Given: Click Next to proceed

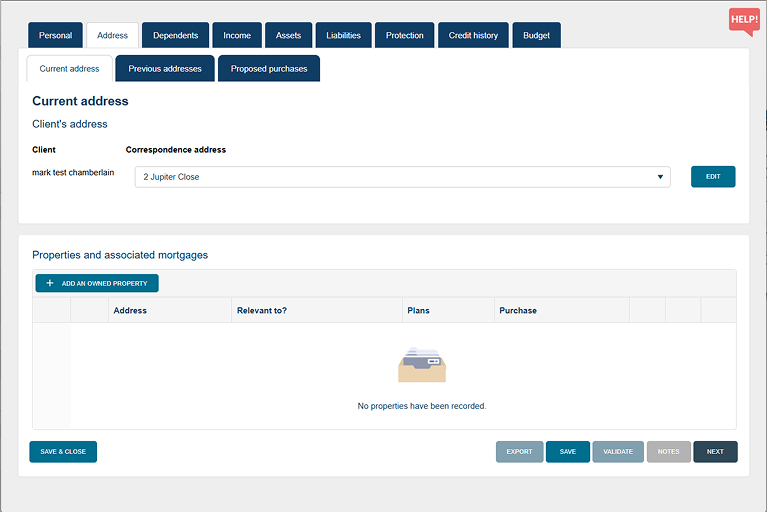Looking at the screenshot, I should (715, 452).
